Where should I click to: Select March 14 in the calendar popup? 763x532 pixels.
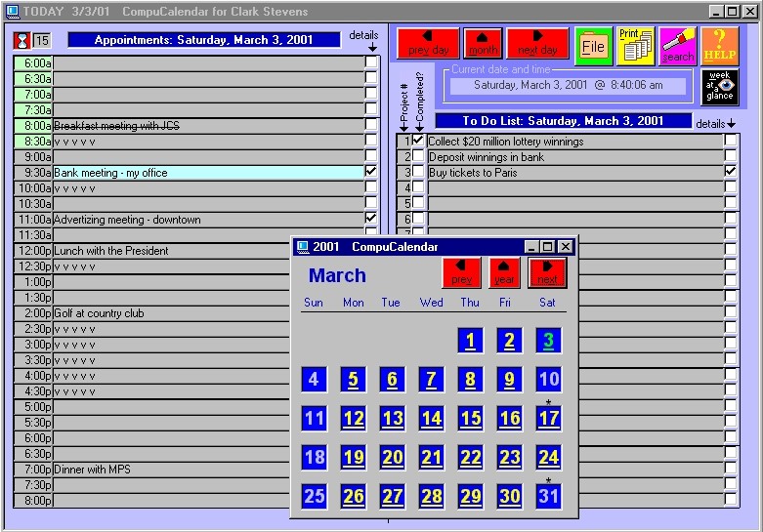431,418
